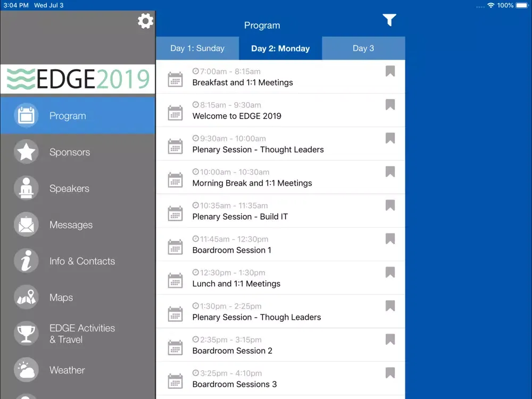The width and height of the screenshot is (532, 399).
Task: Open the EDGE Activities trophy icon
Action: [26, 333]
